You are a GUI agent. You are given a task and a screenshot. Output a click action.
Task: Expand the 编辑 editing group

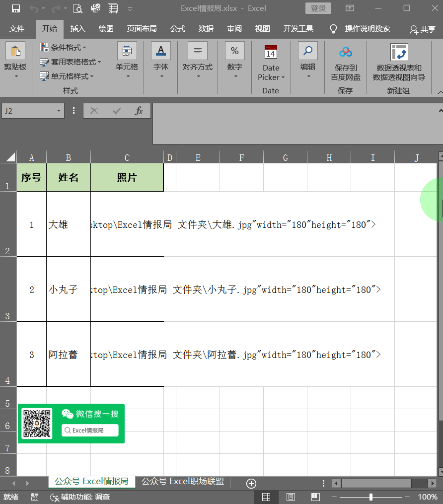pos(307,61)
